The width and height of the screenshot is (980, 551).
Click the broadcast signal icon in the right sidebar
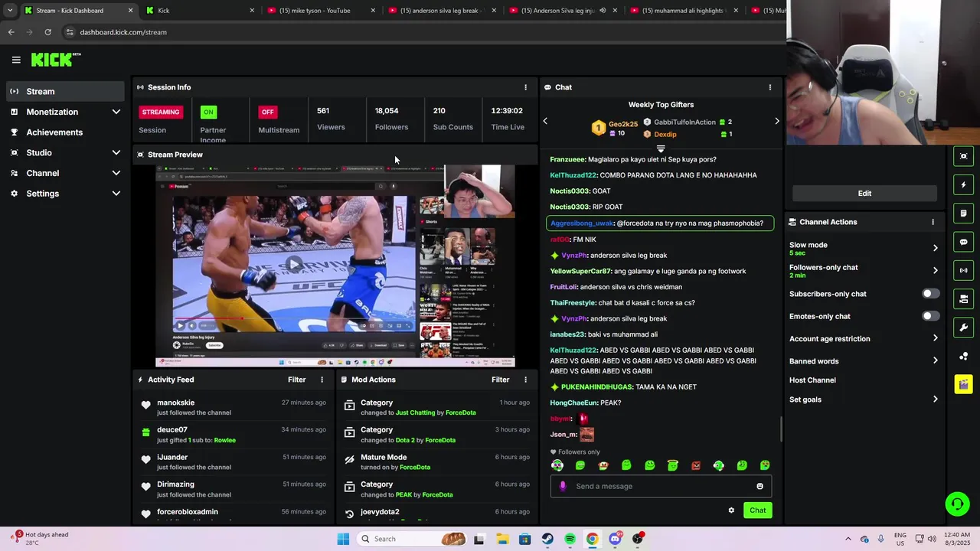964,270
